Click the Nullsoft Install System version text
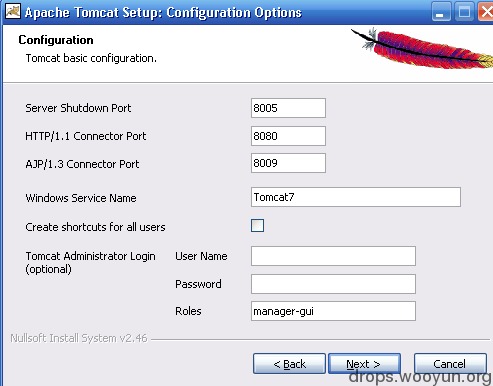 tap(79, 338)
